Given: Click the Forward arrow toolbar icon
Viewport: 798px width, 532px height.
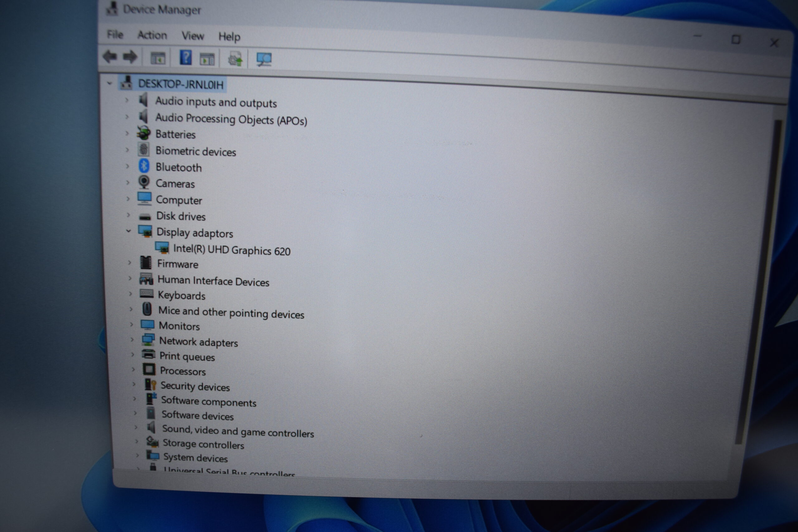Looking at the screenshot, I should tap(130, 57).
